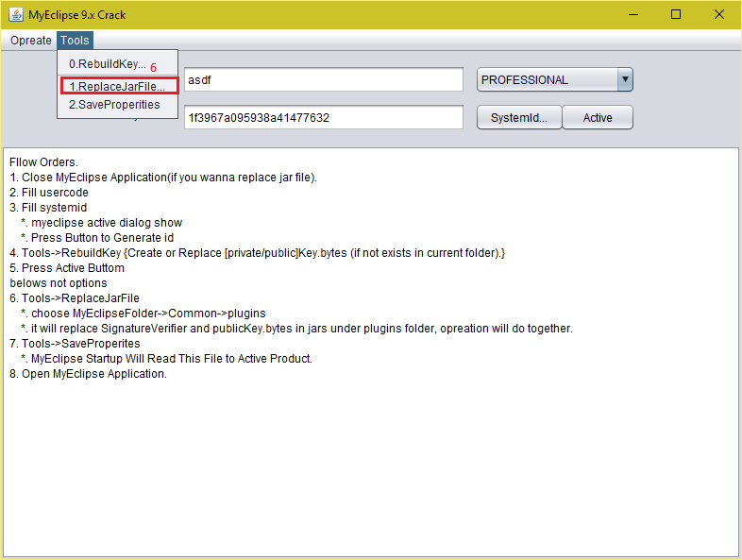Viewport: 742px width, 560px height.
Task: Click the usercode field containing asdf
Action: coord(323,79)
